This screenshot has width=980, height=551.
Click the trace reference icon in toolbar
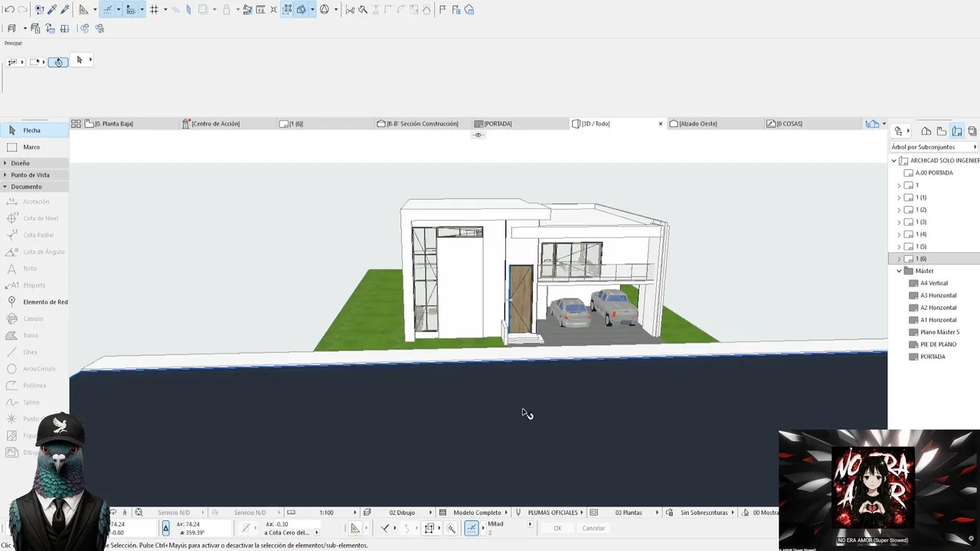203,10
